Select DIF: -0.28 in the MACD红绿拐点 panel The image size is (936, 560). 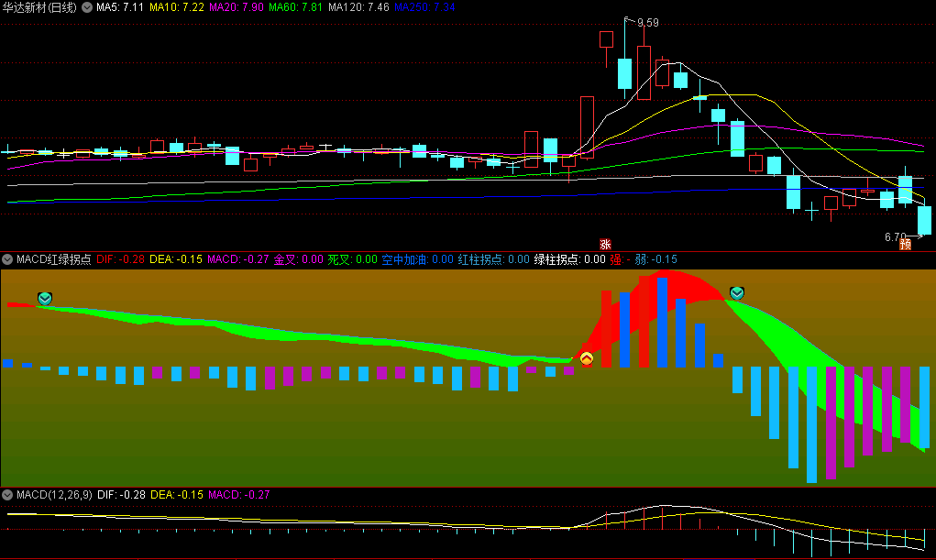point(121,259)
